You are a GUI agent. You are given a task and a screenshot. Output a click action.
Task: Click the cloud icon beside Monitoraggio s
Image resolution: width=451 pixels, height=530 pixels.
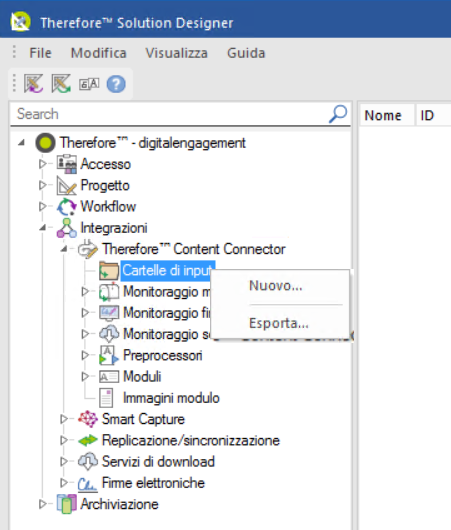point(109,334)
